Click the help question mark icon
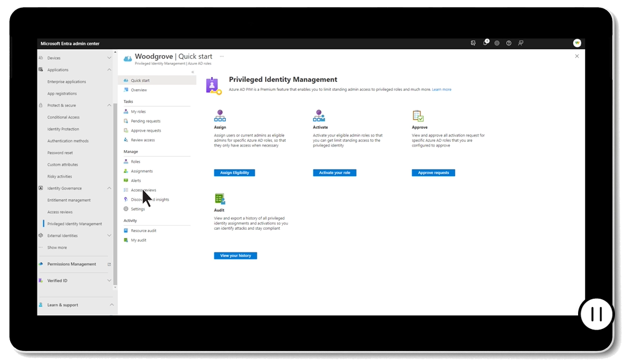Screen dimensions: 628x364 (x=509, y=43)
